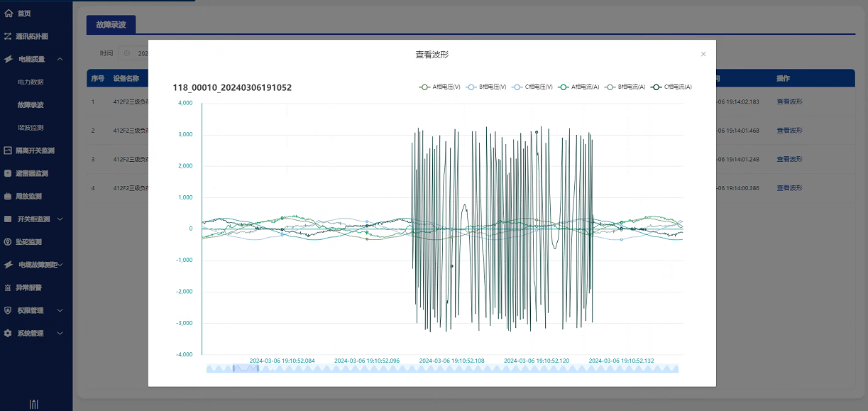The height and width of the screenshot is (411, 868).
Task: Toggle A相电压(V) series in legend
Action: tap(440, 87)
